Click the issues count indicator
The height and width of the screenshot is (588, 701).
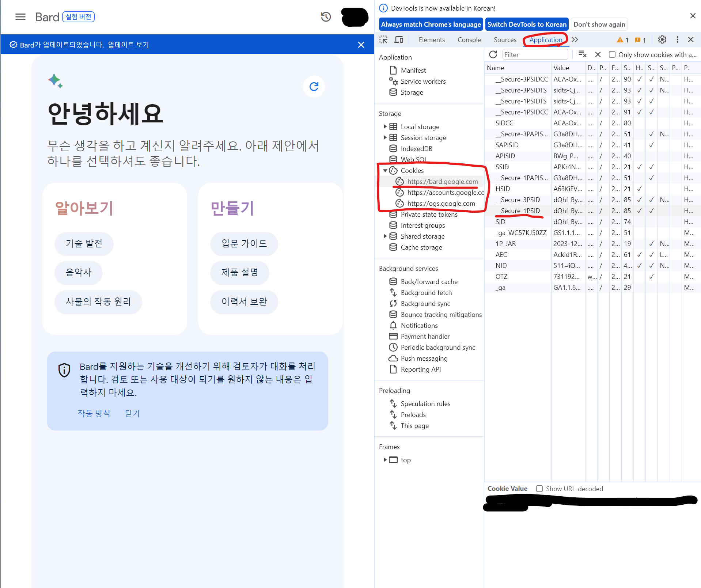(x=640, y=40)
